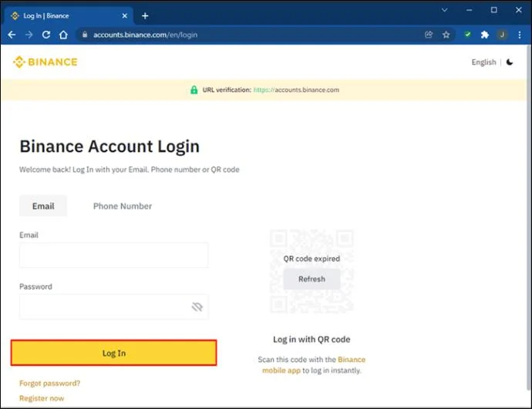Open the English language selector
Image resolution: width=532 pixels, height=409 pixels.
483,62
